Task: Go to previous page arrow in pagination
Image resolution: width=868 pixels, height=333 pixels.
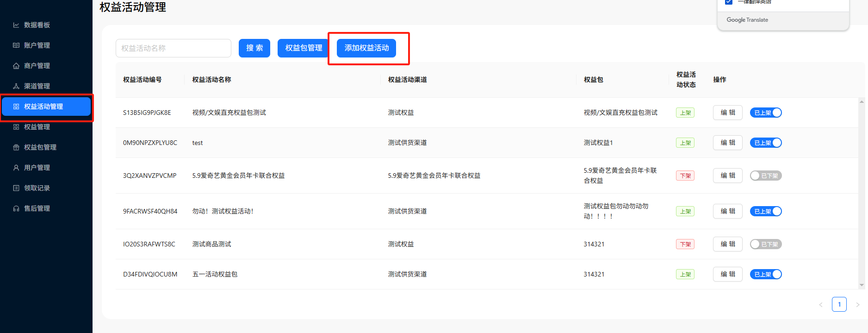Action: pos(821,305)
